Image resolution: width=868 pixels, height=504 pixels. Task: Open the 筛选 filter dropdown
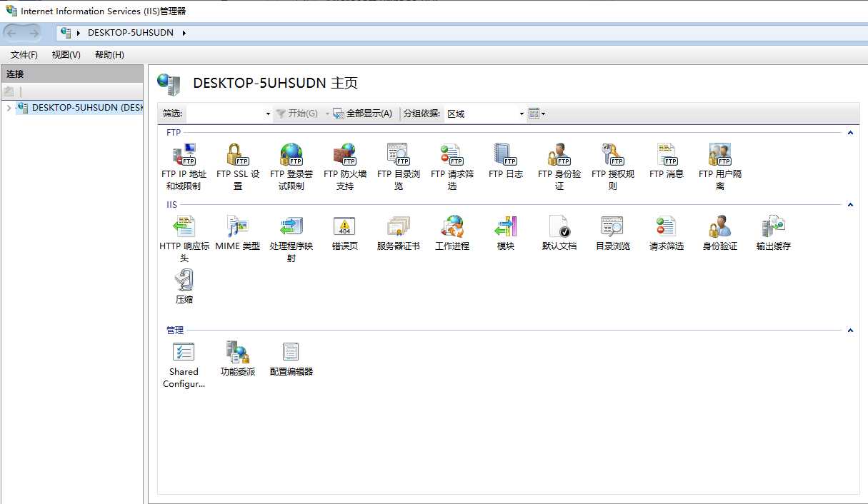tap(268, 114)
